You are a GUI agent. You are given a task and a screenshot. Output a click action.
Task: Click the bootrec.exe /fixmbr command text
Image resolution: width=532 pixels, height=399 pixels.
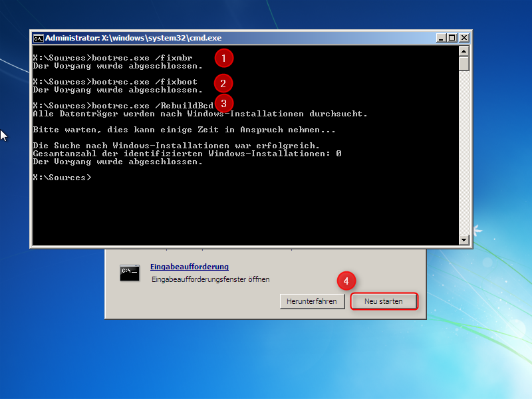pos(113,58)
